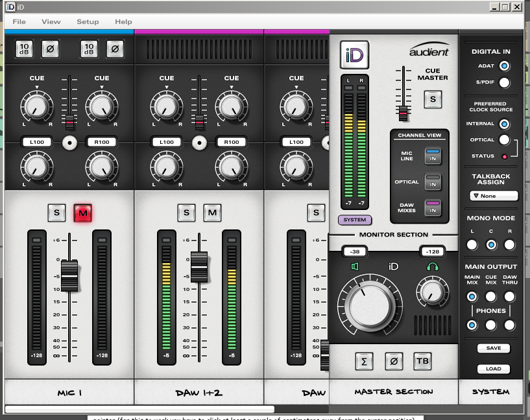The width and height of the screenshot is (530, 420).
Task: Click the MIC 1 channel name label
Action: click(x=69, y=393)
